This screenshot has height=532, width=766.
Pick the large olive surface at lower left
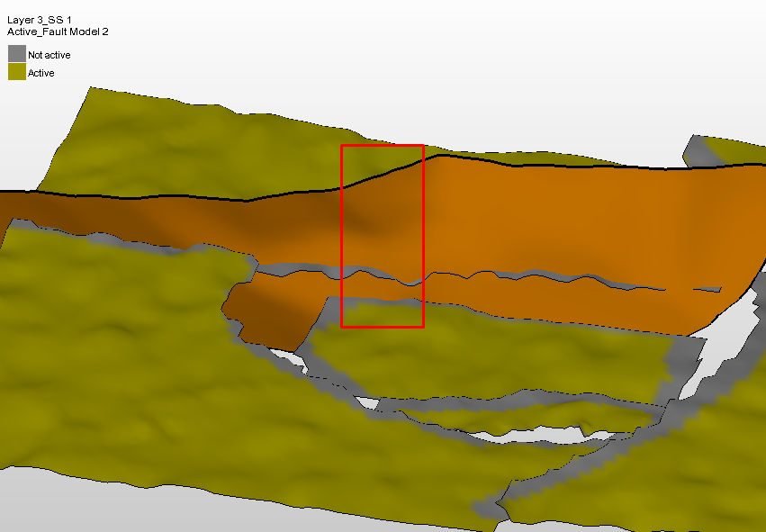click(x=135, y=378)
